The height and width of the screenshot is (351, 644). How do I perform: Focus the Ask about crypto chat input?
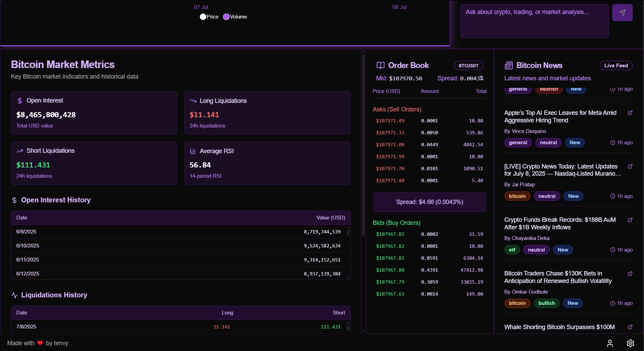tap(534, 21)
